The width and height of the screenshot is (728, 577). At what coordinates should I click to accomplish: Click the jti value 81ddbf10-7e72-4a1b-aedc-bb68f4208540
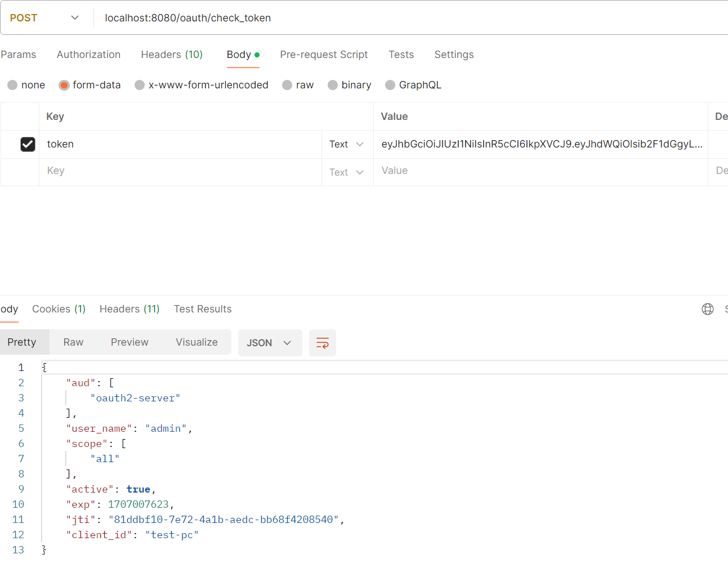pyautogui.click(x=224, y=520)
